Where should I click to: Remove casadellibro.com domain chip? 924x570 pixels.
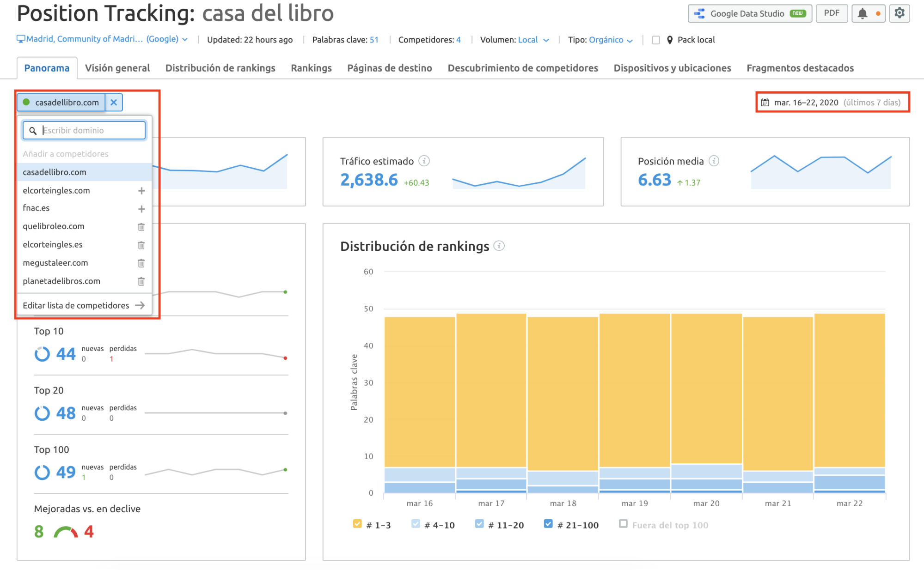(114, 102)
